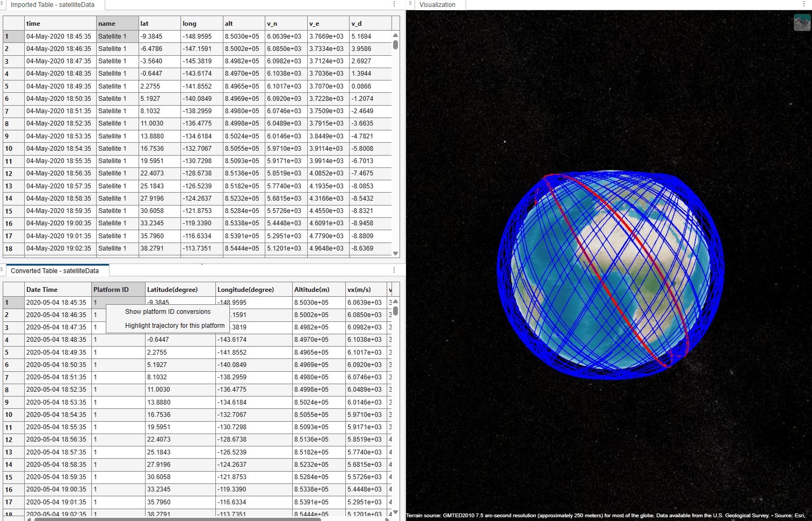Click the v_d column header
This screenshot has height=521, width=812.
click(x=371, y=24)
